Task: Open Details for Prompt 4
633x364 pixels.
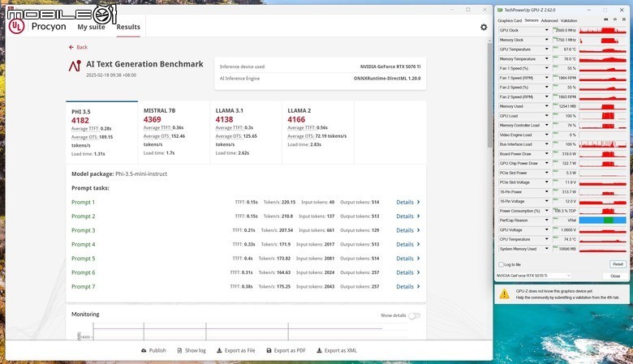Action: 407,245
